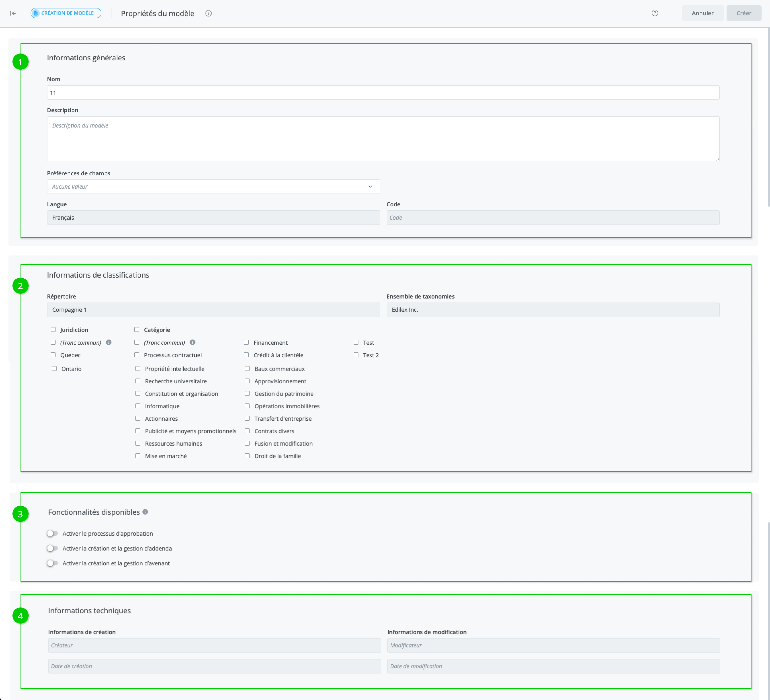The width and height of the screenshot is (770, 700).
Task: Check the Financement category checkbox
Action: pos(246,343)
